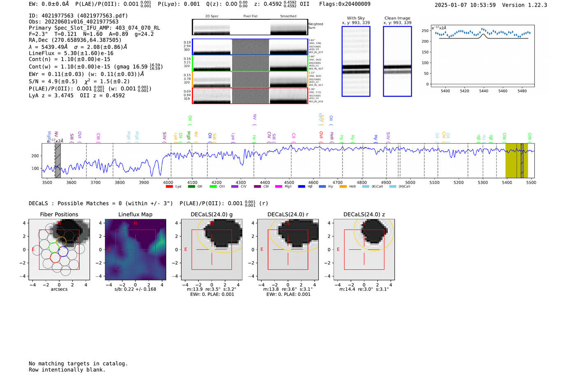
Task: Click the Flags:0x20400009 text
Action: tap(345, 4)
